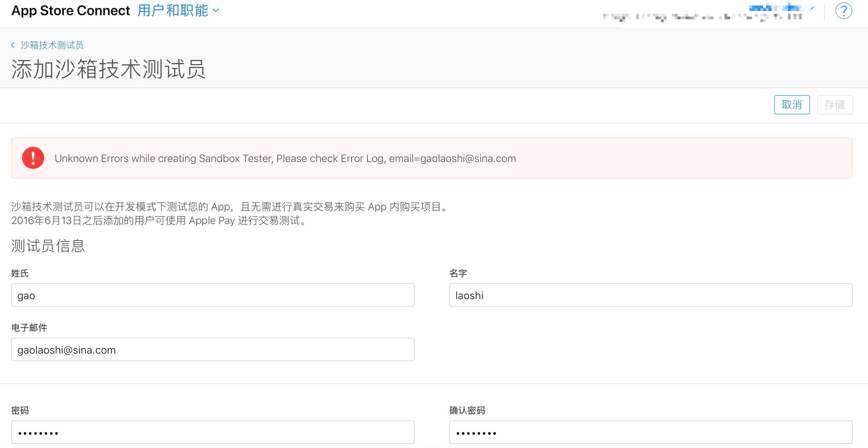Click the 电子邮件 field label
Image resolution: width=868 pixels, height=448 pixels.
[29, 328]
